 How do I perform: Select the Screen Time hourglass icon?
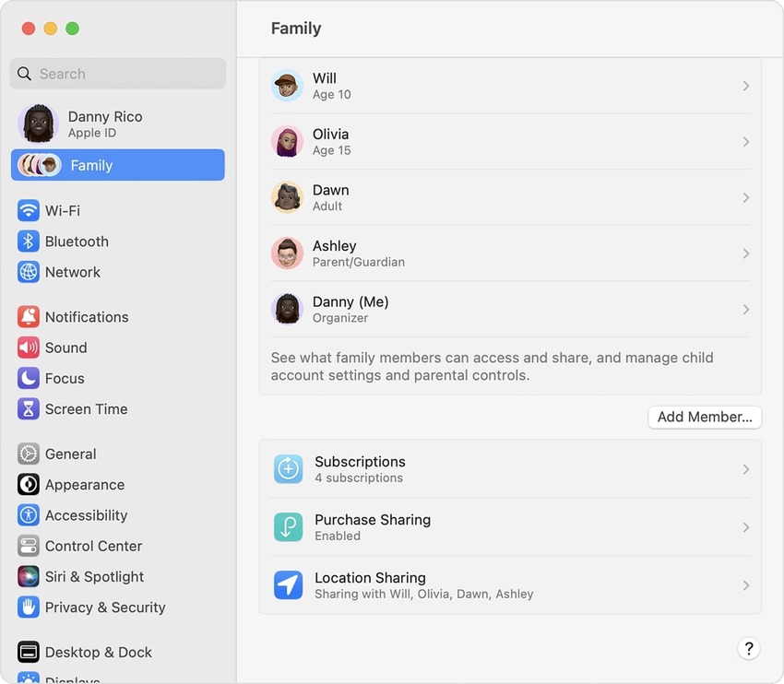(29, 409)
